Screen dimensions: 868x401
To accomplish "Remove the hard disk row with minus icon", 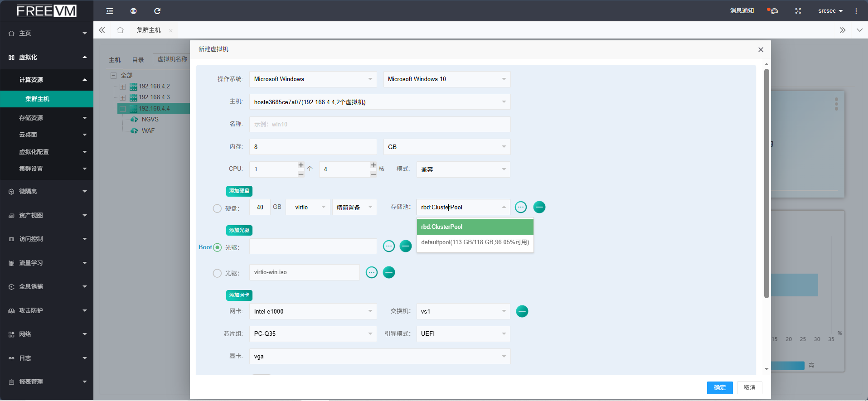I will pos(539,207).
